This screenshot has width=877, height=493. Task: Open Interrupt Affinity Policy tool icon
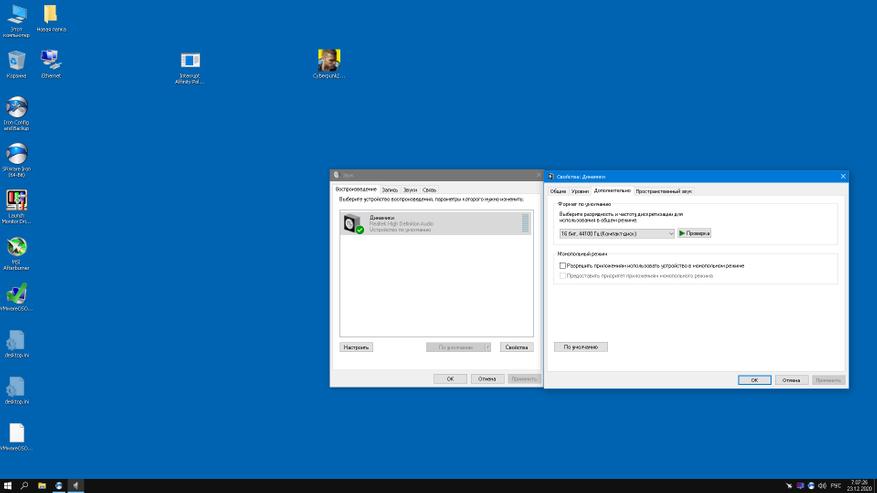click(190, 63)
